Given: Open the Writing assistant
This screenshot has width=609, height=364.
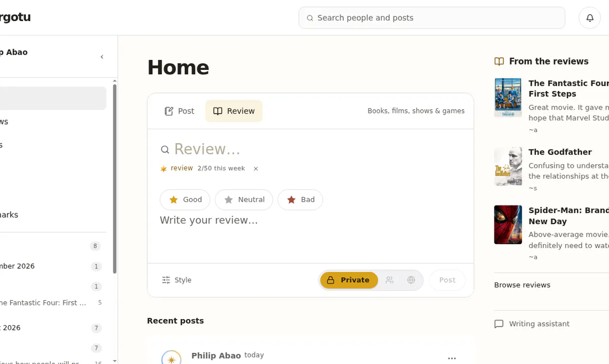Looking at the screenshot, I should click(x=532, y=324).
